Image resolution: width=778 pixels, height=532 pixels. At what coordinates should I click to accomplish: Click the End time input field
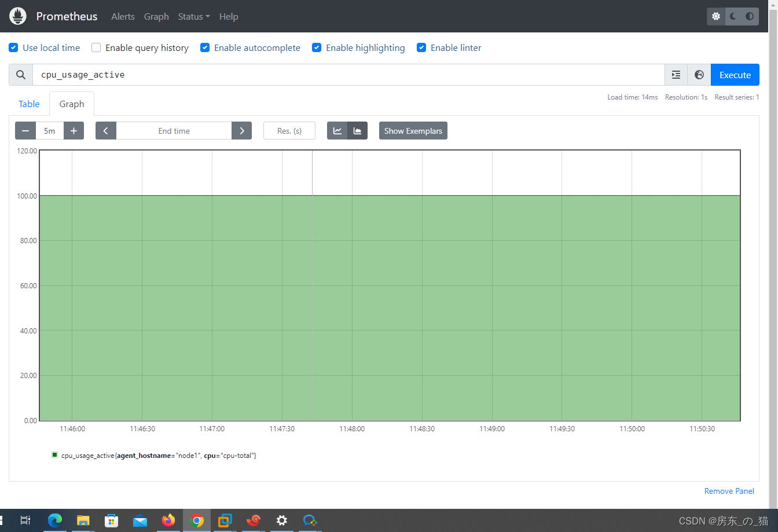174,130
